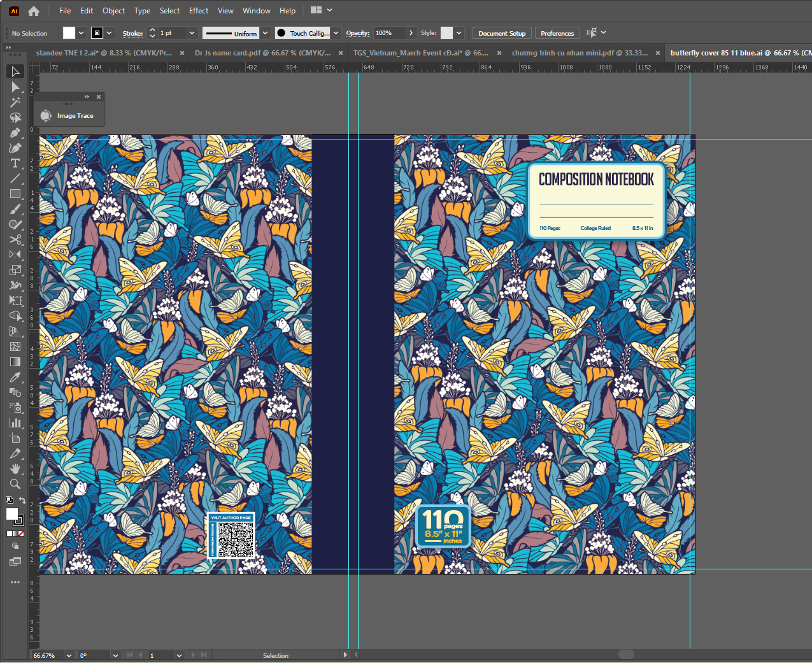Open the Touch Calligraphy brush dropdown

coord(336,33)
